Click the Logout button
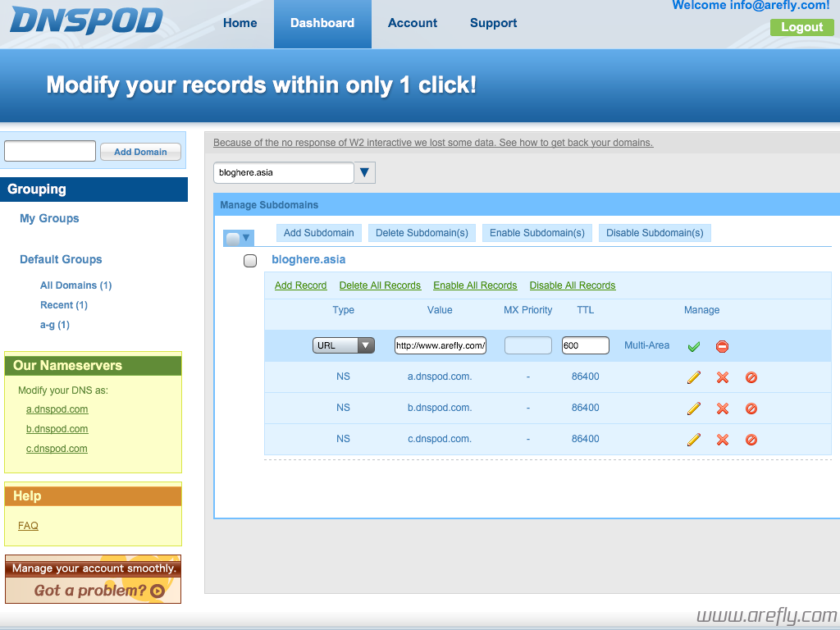 tap(802, 27)
